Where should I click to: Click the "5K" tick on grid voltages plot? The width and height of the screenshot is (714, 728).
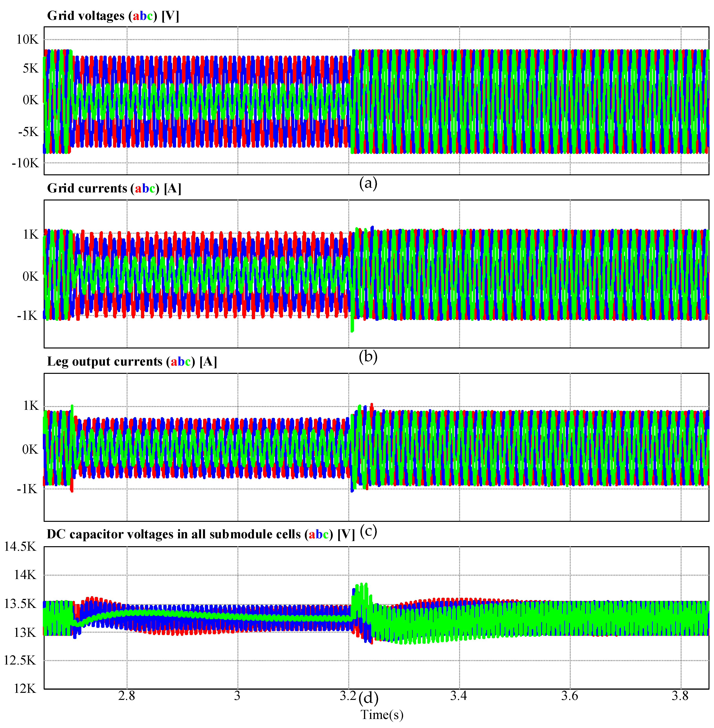tap(31, 69)
